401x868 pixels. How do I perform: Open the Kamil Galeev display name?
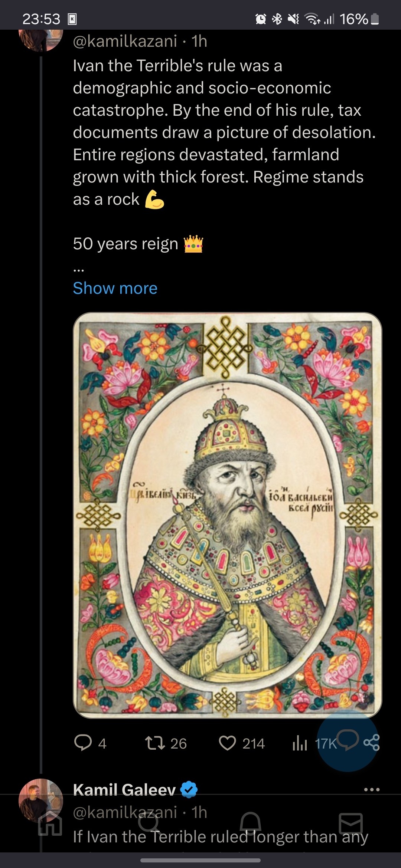pyautogui.click(x=124, y=790)
